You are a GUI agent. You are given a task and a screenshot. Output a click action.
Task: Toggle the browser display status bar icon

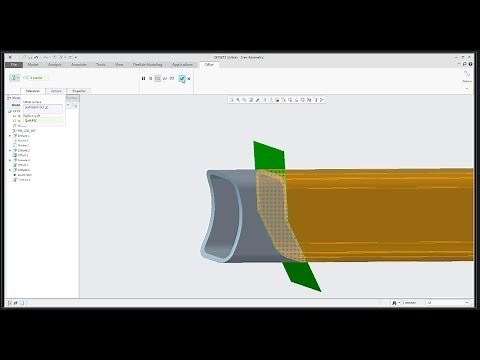15,303
